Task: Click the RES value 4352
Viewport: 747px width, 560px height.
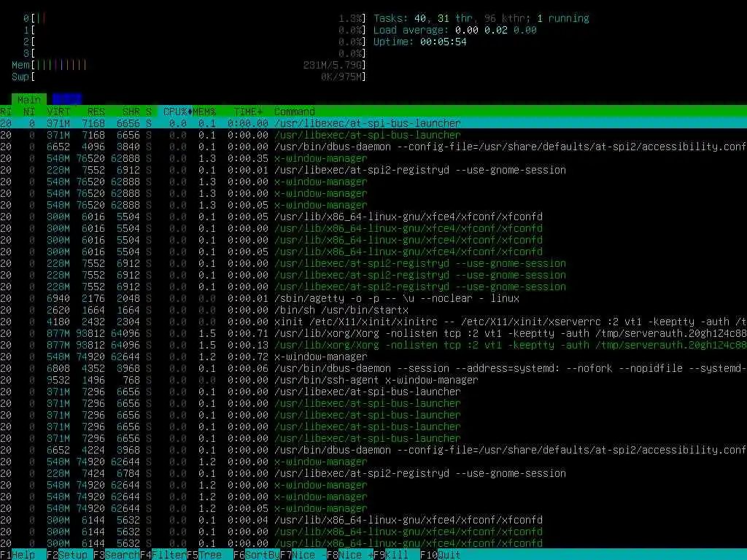Action: click(93, 368)
